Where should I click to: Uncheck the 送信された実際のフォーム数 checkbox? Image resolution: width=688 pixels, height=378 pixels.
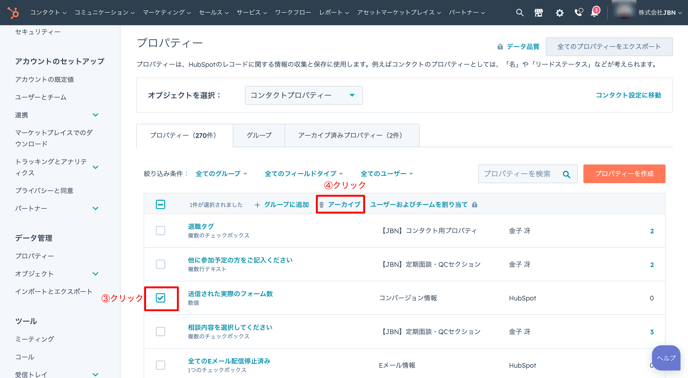tap(161, 298)
